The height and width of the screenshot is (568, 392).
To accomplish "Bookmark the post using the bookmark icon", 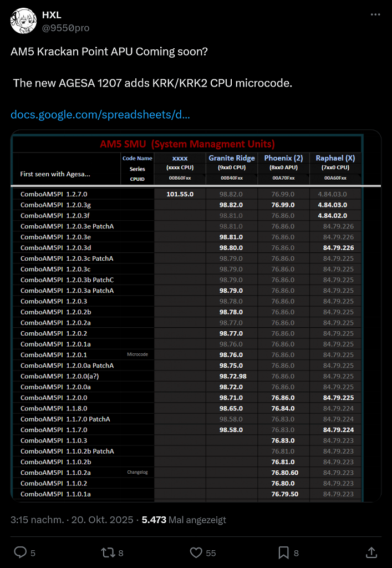I will click(x=283, y=552).
